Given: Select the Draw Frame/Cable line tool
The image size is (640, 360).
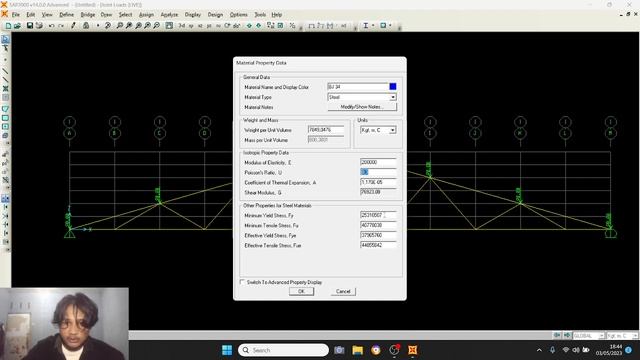Looking at the screenshot, I should coord(5,71).
